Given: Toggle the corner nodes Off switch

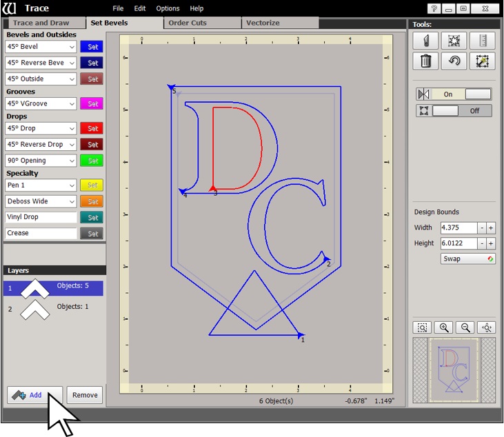Looking at the screenshot, I should [454, 111].
